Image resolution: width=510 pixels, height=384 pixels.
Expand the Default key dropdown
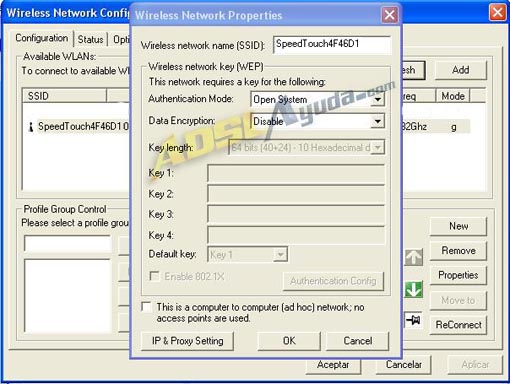click(x=280, y=255)
